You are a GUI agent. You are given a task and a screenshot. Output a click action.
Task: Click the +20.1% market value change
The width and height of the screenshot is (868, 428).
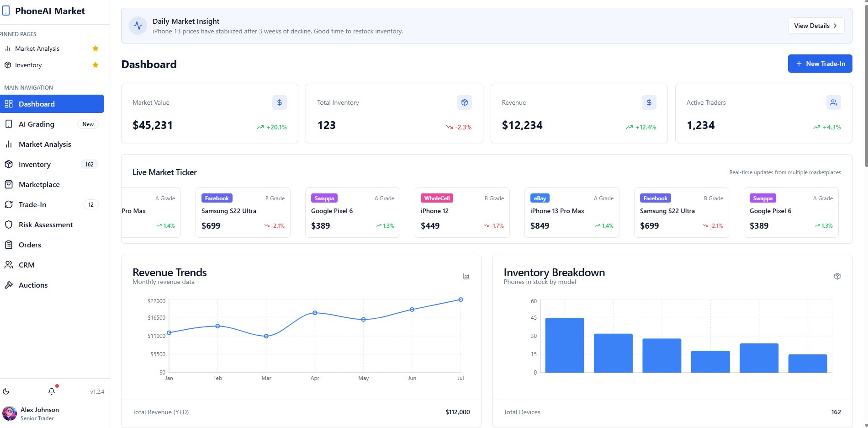click(272, 127)
